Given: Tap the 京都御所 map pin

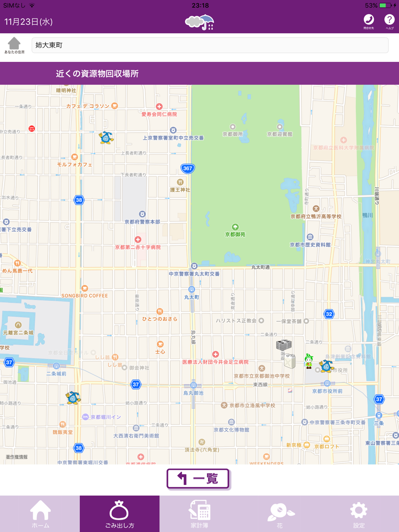Looking at the screenshot, I should click(233, 127).
